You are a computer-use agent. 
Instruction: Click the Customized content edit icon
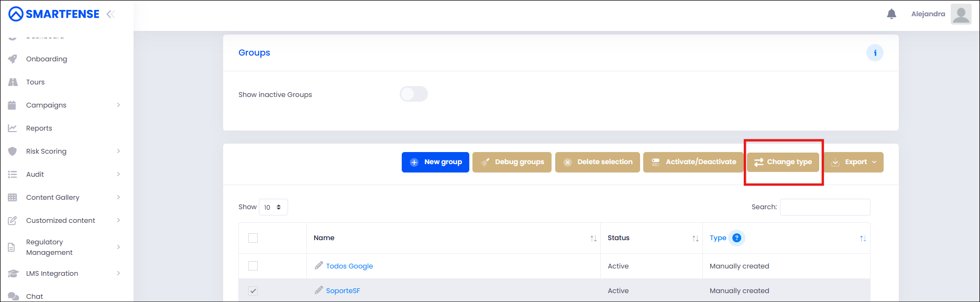coord(13,220)
